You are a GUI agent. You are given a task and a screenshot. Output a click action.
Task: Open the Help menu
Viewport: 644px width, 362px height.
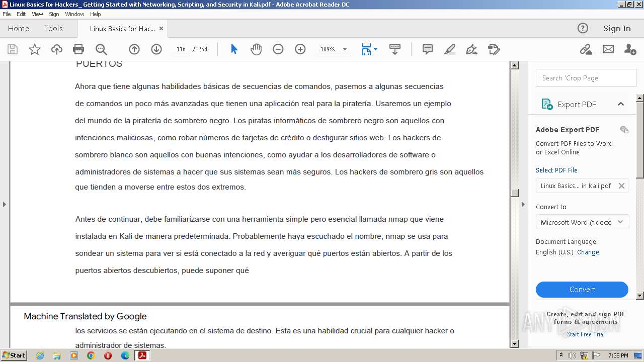95,14
